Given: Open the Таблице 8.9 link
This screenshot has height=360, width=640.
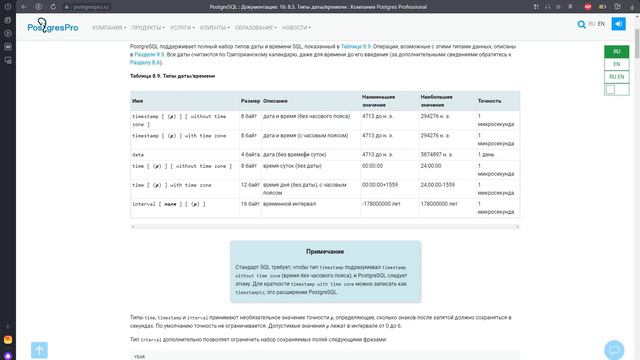Looking at the screenshot, I should [356, 47].
